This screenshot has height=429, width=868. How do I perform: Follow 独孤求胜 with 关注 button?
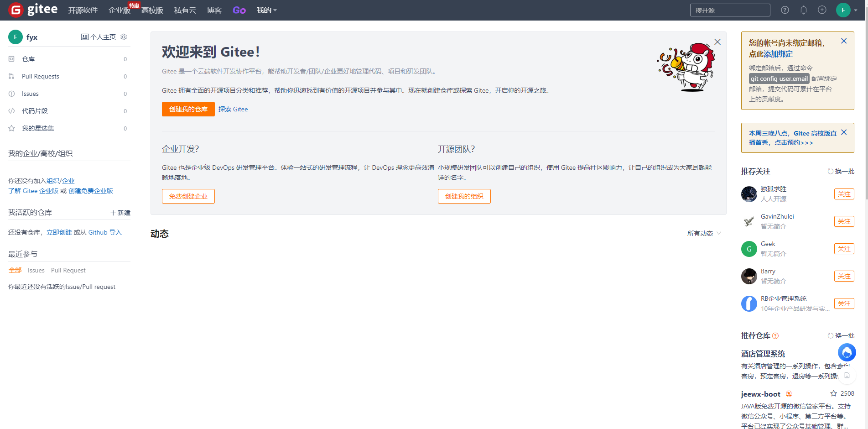tap(844, 194)
